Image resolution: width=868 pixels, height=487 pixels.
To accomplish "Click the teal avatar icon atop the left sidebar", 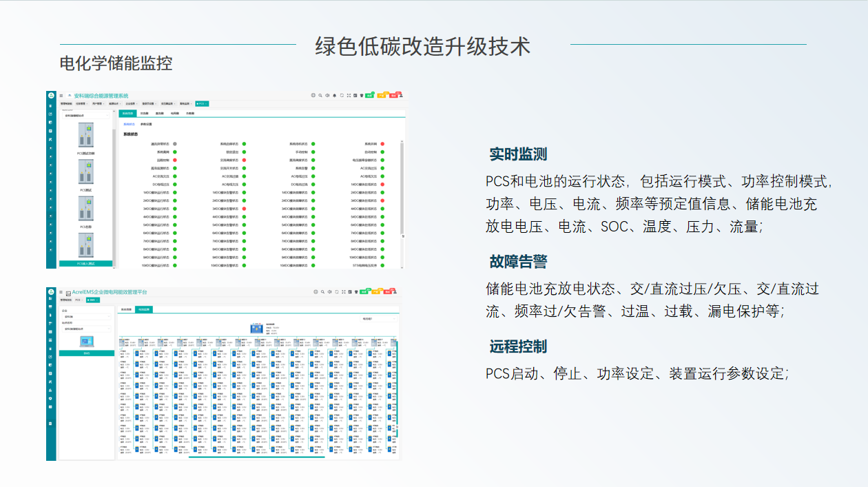I will (x=51, y=96).
